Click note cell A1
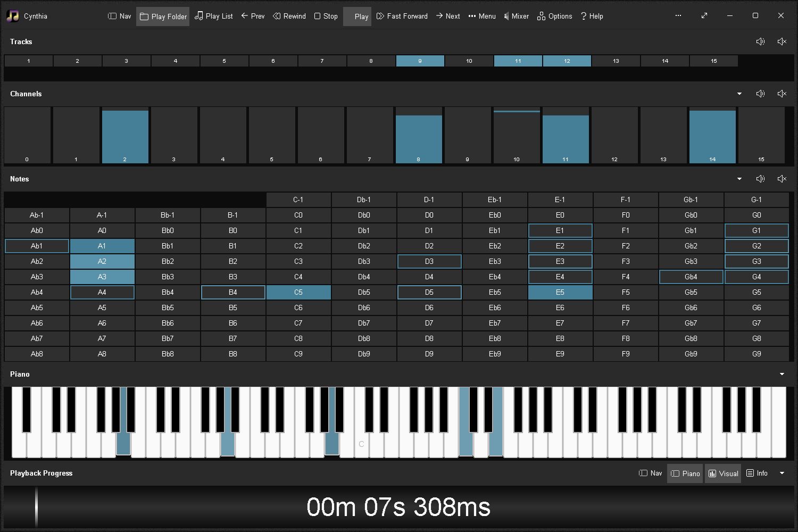This screenshot has width=798, height=532. click(x=102, y=246)
